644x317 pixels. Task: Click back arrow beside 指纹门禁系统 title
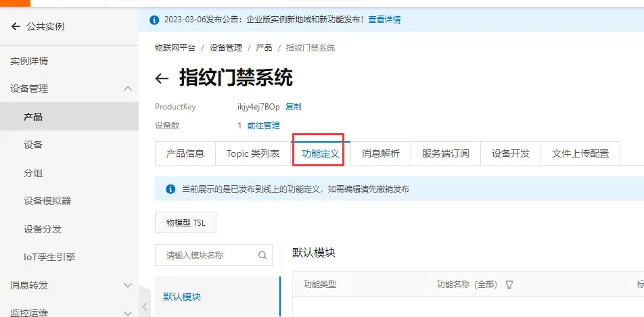pos(162,78)
